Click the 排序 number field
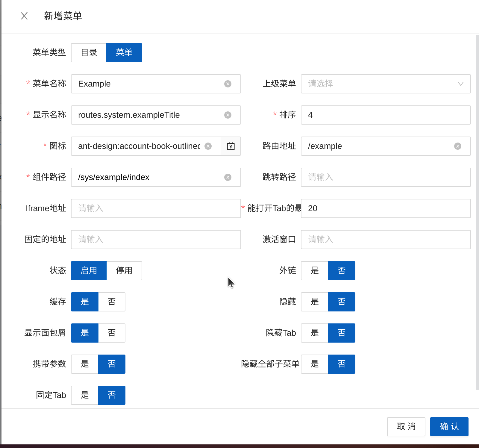The image size is (479, 448). tap(386, 115)
